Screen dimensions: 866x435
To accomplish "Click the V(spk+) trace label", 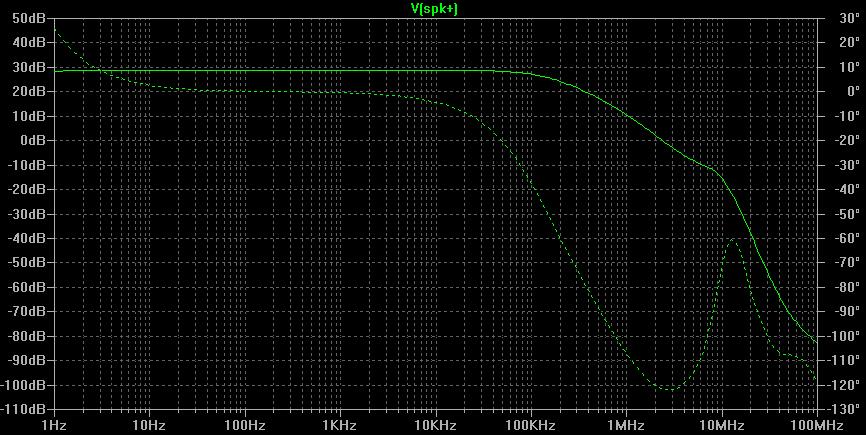I will click(x=435, y=9).
